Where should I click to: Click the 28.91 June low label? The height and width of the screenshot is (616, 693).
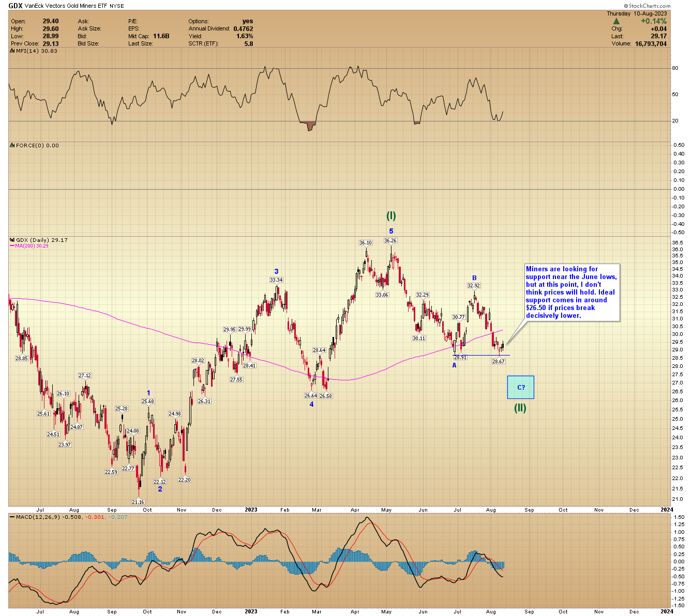click(x=460, y=358)
